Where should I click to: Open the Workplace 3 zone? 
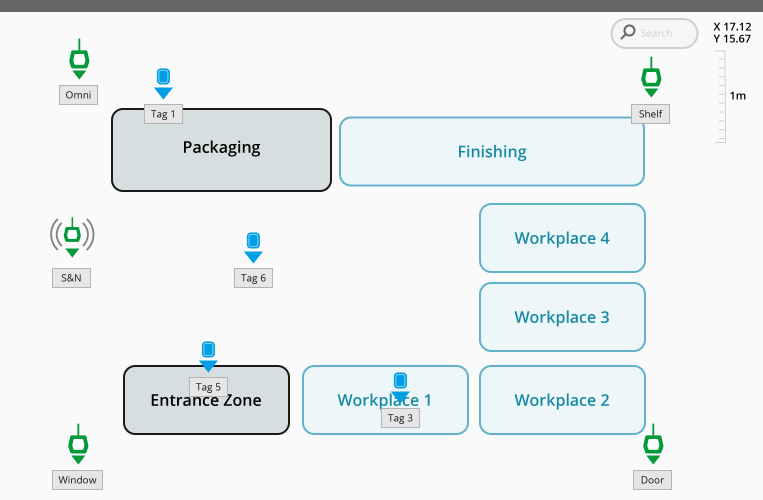[561, 317]
